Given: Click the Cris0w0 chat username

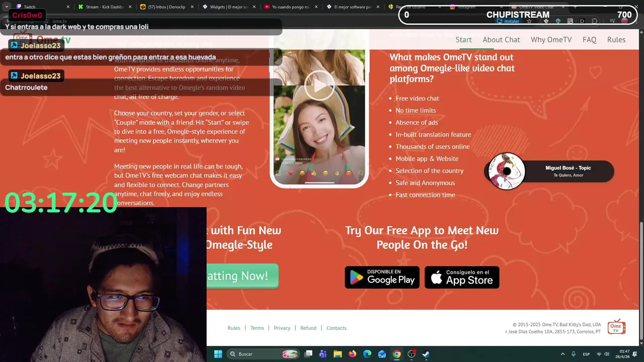Looking at the screenshot, I should (x=27, y=16).
